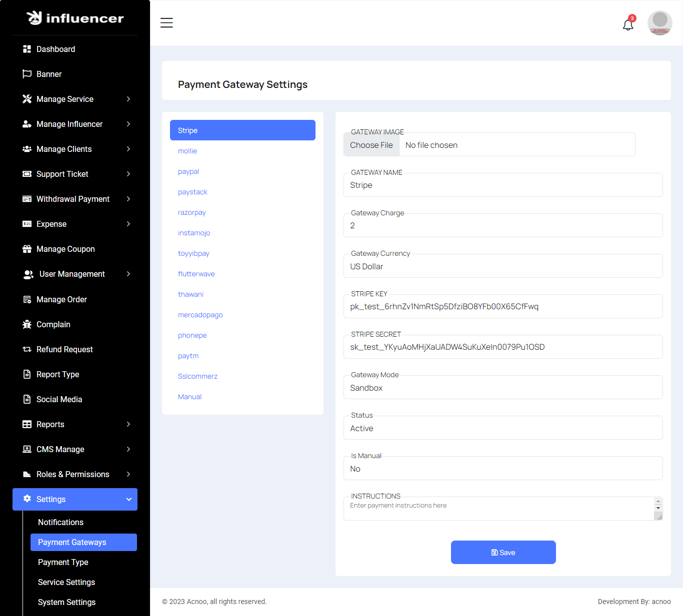Open the Gateway Mode dropdown

pyautogui.click(x=503, y=388)
